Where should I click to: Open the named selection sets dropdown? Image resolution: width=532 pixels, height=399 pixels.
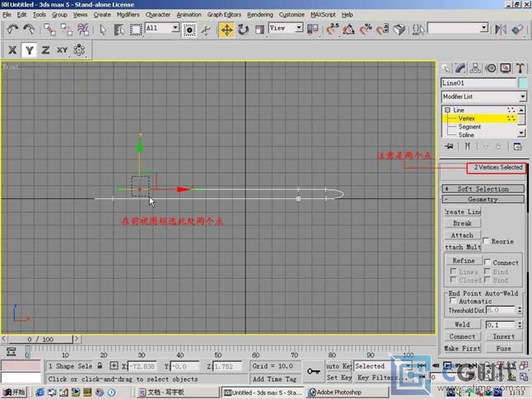pos(484,28)
